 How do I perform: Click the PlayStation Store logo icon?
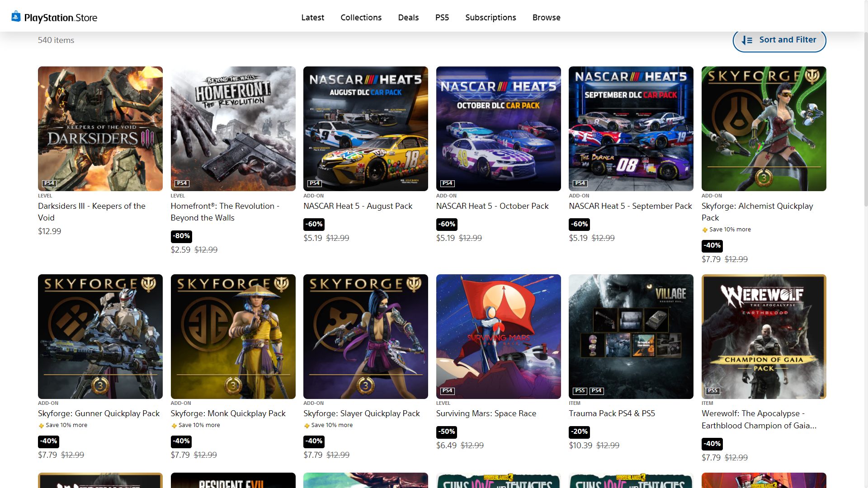coord(16,17)
